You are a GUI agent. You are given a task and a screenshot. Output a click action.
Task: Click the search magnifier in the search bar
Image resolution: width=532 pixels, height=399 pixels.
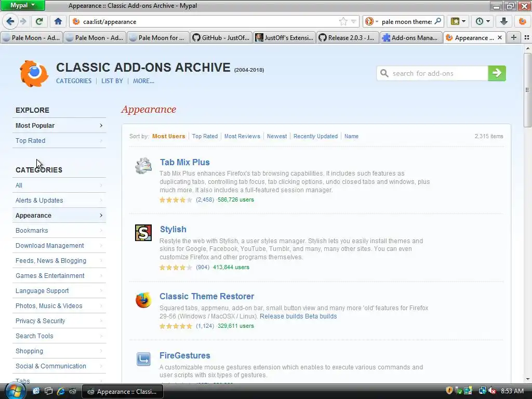coord(437,21)
